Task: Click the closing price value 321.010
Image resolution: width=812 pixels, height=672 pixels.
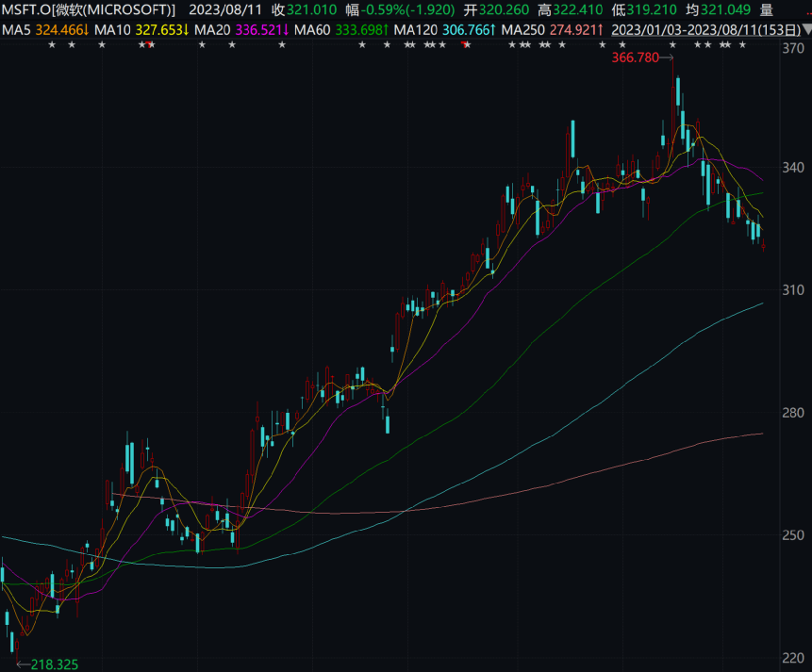Action: click(x=311, y=10)
